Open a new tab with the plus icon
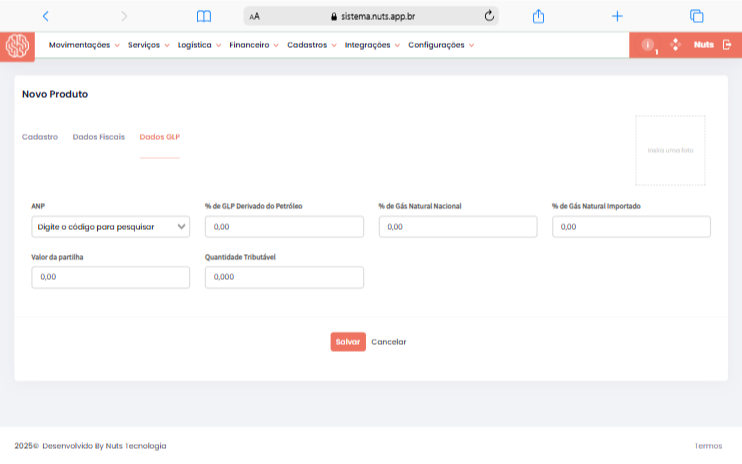 click(617, 16)
